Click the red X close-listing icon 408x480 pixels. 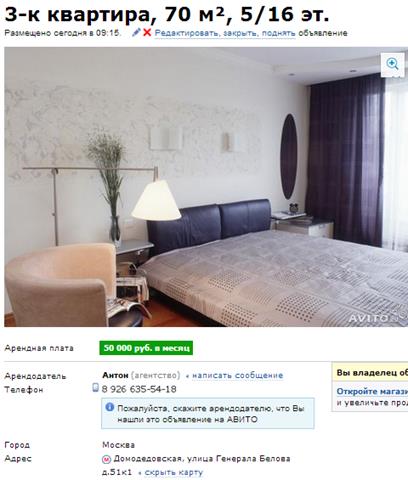point(147,33)
